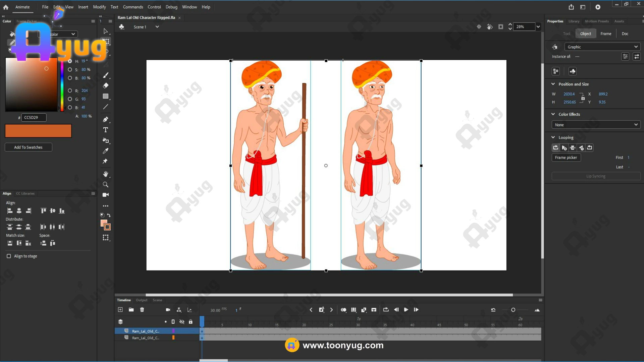Screen dimensions: 644x362
Task: Switch to the Frame properties tab
Action: 606,34
